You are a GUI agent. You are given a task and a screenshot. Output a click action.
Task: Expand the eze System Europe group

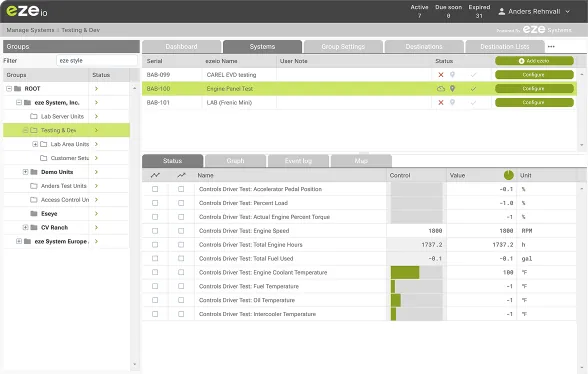[x=19, y=242]
